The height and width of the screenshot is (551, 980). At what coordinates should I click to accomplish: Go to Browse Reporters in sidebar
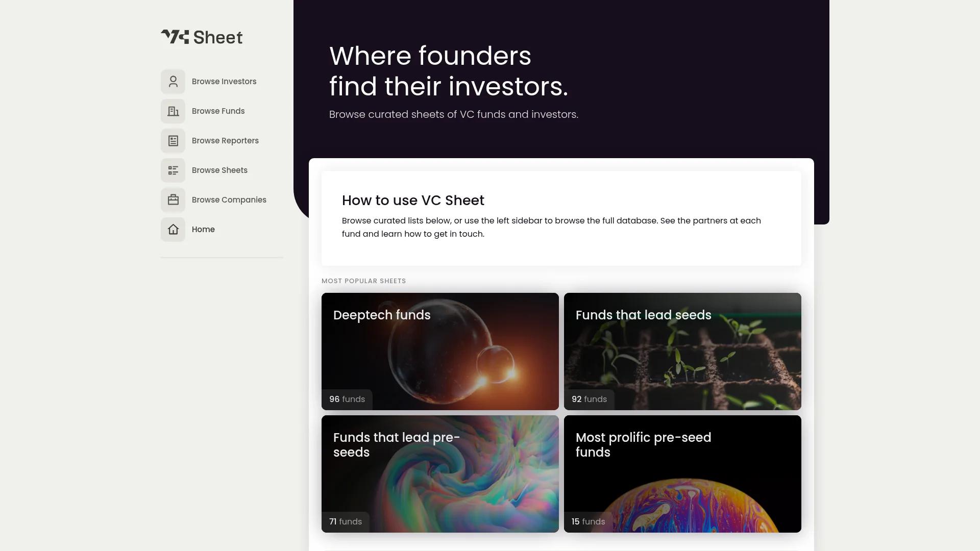pyautogui.click(x=225, y=141)
